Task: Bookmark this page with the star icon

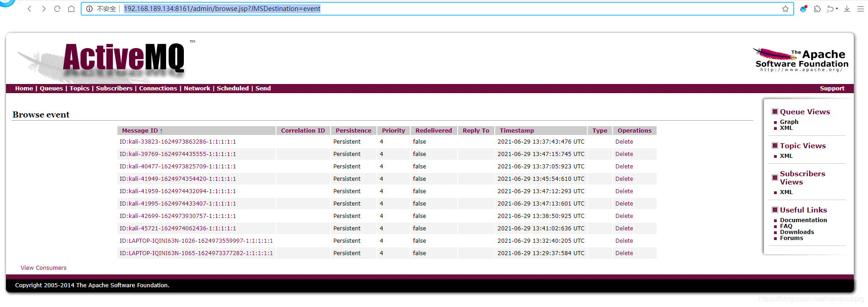Action: 785,9
